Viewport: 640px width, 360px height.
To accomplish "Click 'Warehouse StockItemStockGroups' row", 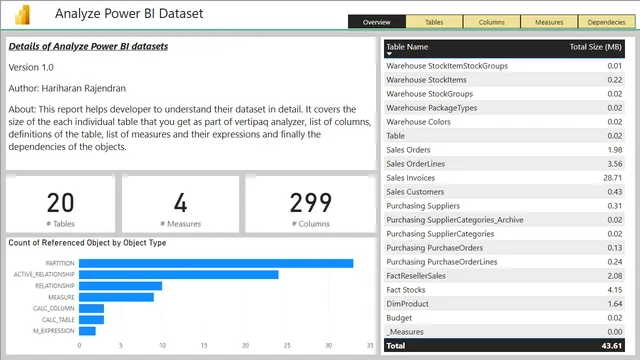I will [504, 66].
